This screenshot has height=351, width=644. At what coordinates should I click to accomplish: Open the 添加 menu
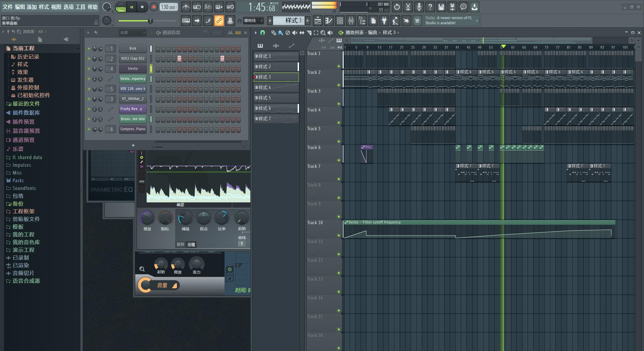point(32,7)
